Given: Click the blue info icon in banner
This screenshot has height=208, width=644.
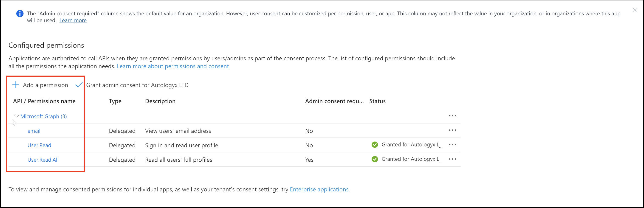Looking at the screenshot, I should 20,14.
